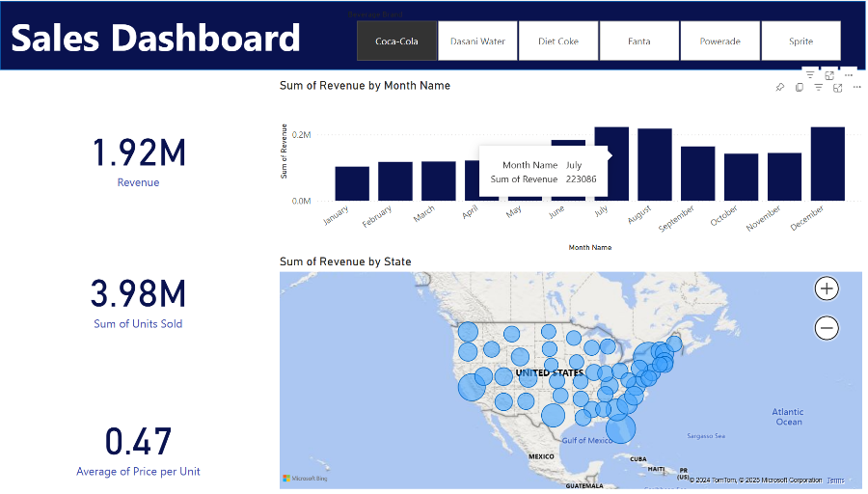868x494 pixels.
Task: Open more options ellipsis for the bar chart
Action: click(857, 88)
